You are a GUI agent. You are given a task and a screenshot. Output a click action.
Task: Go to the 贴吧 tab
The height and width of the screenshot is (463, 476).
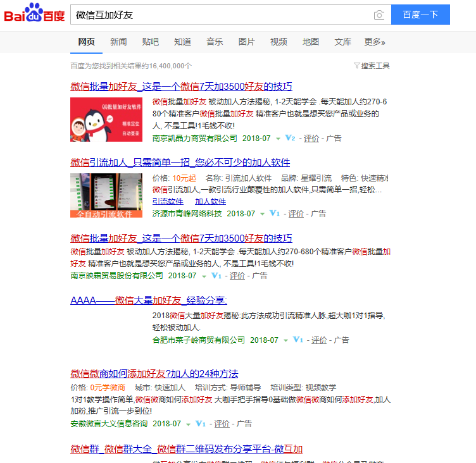151,42
